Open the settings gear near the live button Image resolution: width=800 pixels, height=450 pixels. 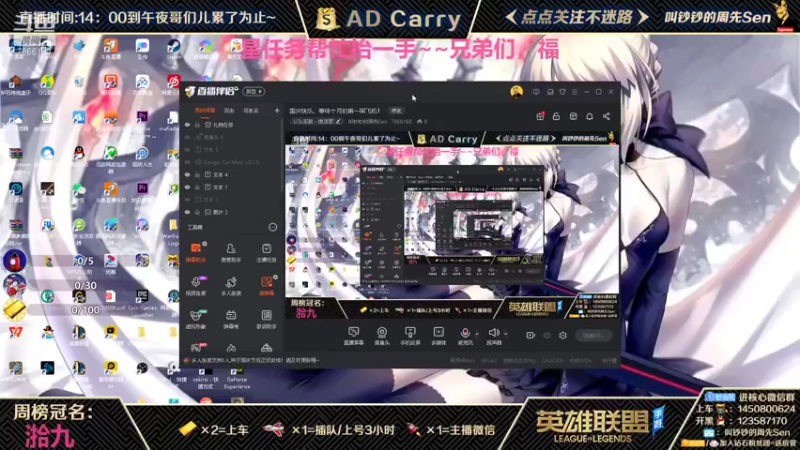(x=563, y=335)
